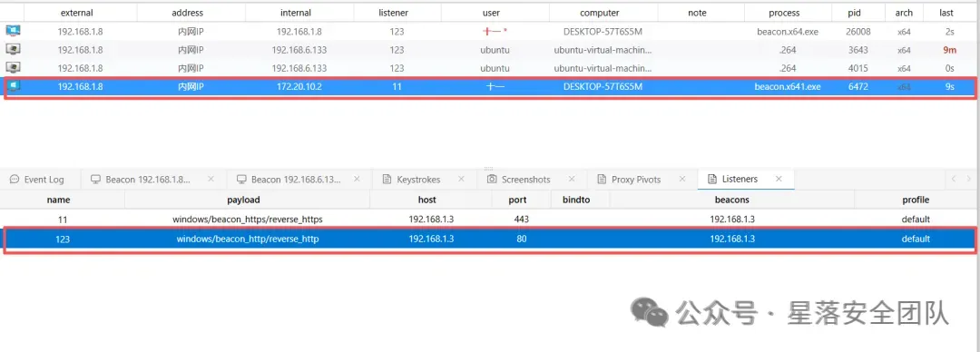980x352 pixels.
Task: Click the process column header
Action: 784,13
